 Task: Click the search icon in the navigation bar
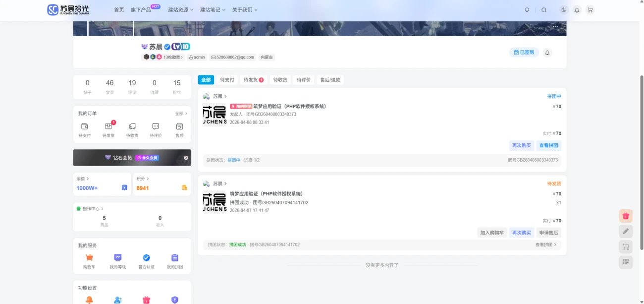point(544,9)
